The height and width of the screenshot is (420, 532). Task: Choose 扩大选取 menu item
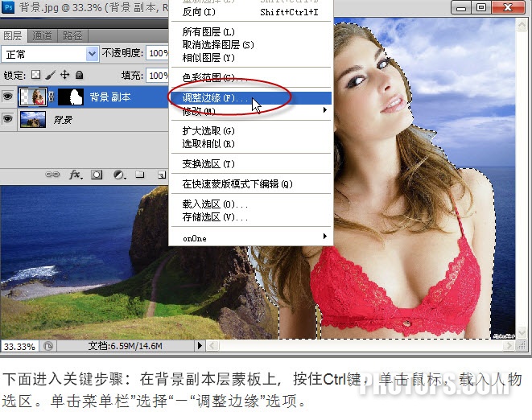pos(251,131)
